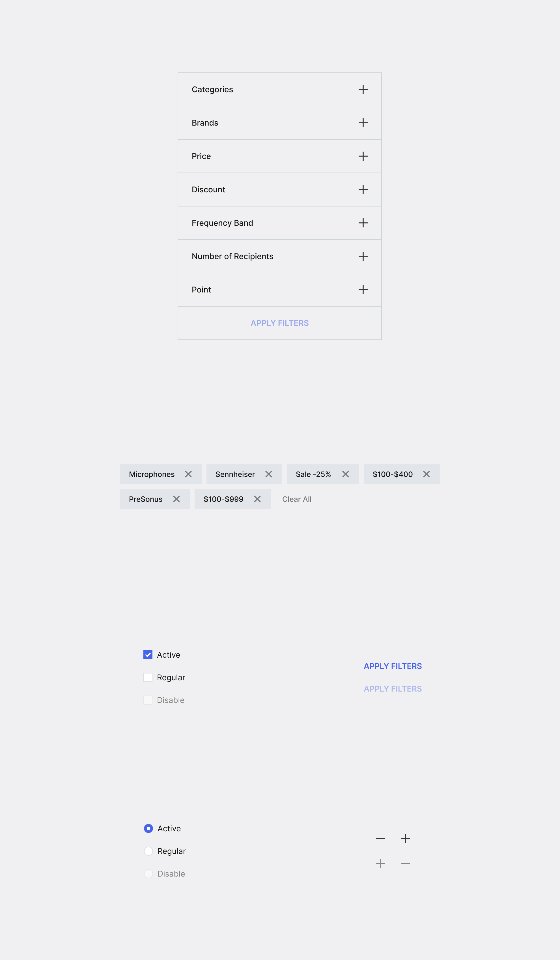560x960 pixels.
Task: Remove the Microphones filter chip
Action: coord(188,474)
